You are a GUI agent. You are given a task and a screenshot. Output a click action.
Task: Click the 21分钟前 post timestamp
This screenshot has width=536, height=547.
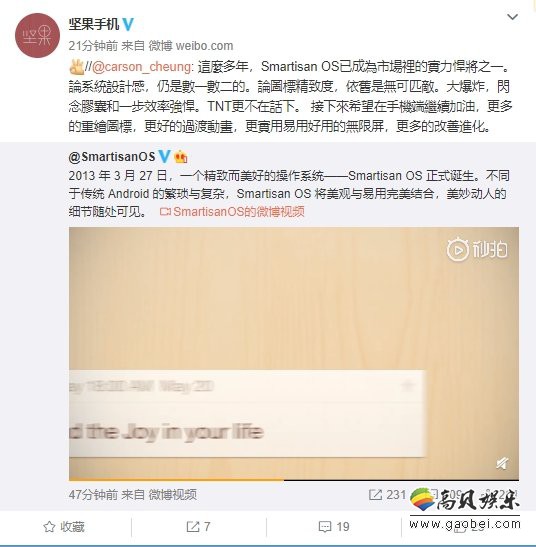[x=93, y=46]
